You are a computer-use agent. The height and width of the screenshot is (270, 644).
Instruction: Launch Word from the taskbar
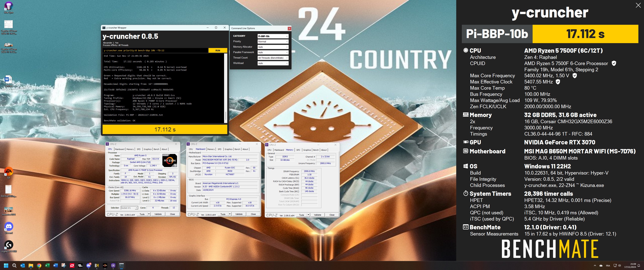[55, 265]
